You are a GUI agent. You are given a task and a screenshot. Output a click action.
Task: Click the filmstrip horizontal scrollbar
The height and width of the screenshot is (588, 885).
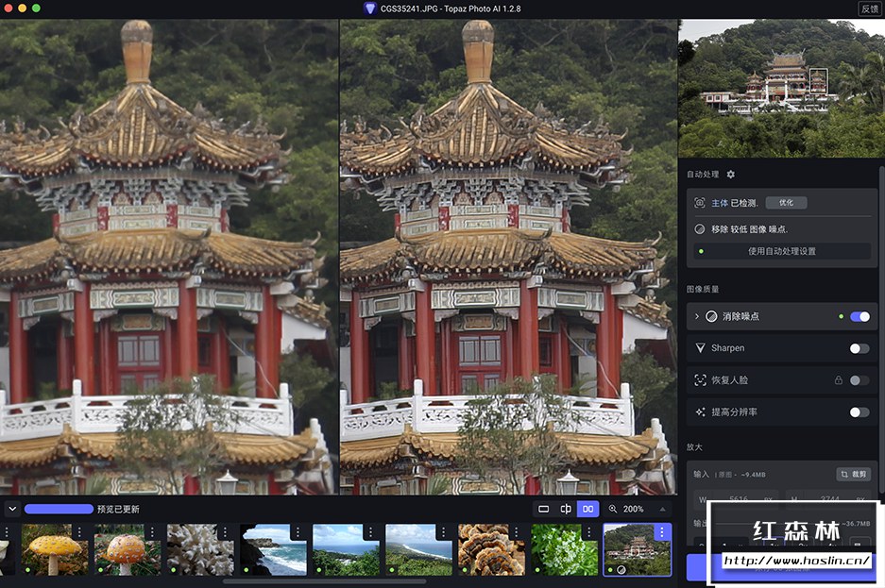click(325, 581)
